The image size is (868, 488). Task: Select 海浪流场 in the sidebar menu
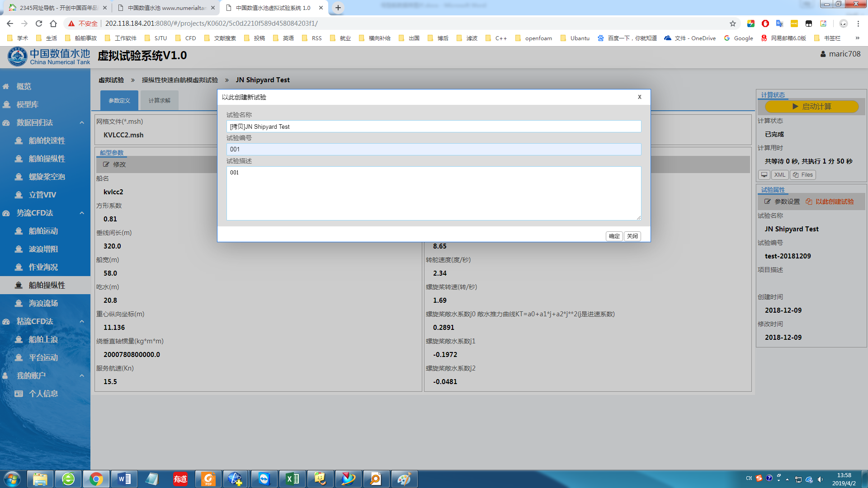pyautogui.click(x=43, y=303)
